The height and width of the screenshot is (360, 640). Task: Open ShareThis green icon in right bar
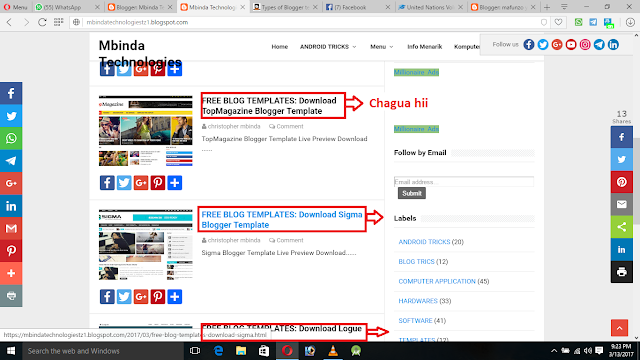(622, 227)
